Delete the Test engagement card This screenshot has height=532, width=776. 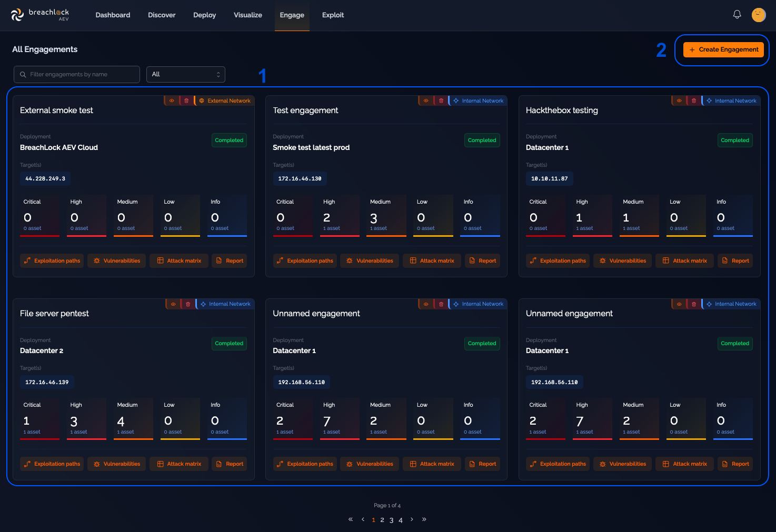(x=441, y=101)
